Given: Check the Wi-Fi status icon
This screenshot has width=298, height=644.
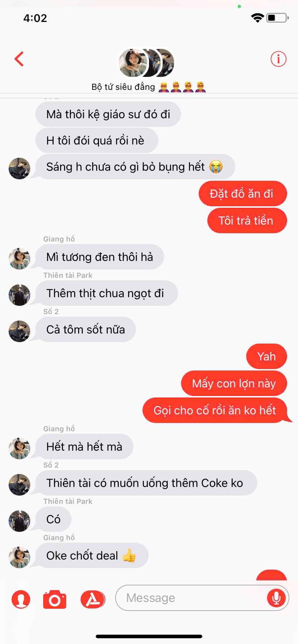Looking at the screenshot, I should [x=257, y=18].
